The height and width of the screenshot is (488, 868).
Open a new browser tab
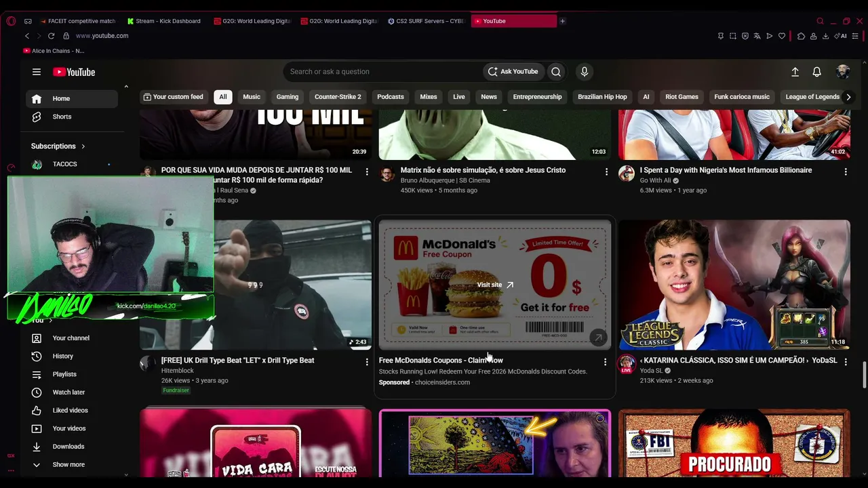tap(562, 21)
